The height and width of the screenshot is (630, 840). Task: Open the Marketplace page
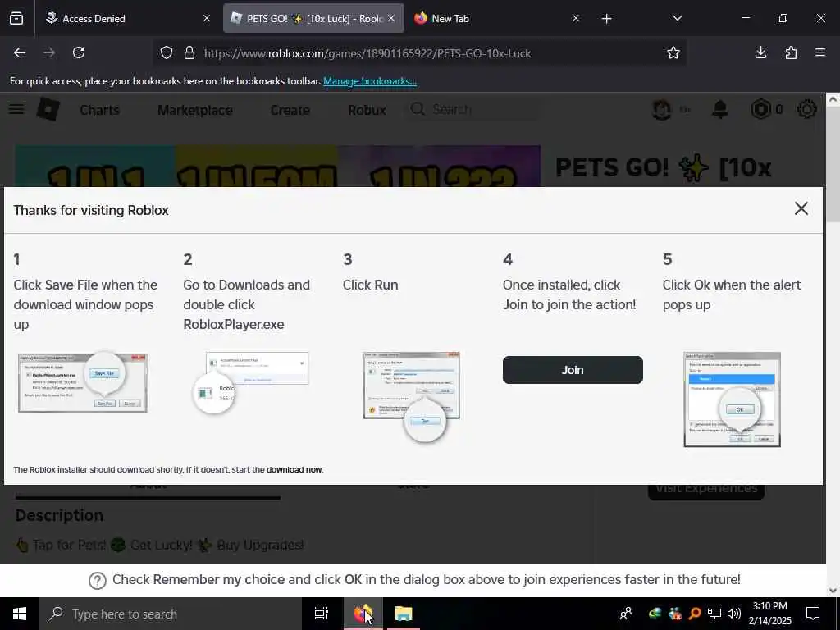(195, 110)
